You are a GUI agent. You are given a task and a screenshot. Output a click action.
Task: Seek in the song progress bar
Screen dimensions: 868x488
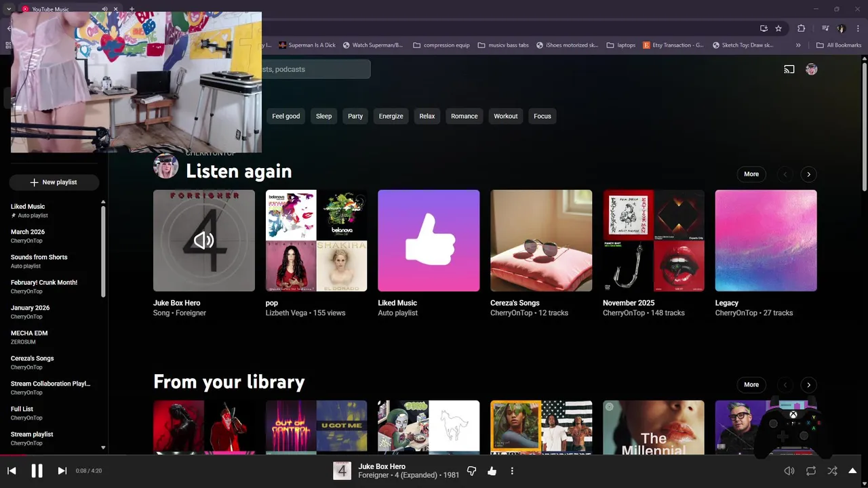tap(434, 455)
